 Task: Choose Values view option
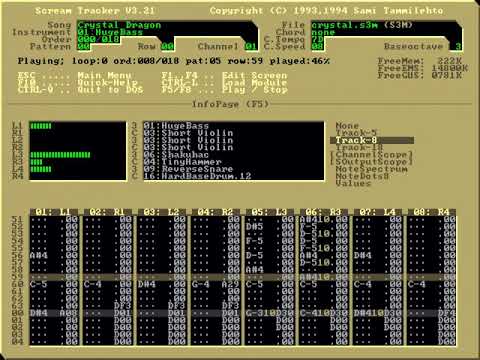click(x=353, y=183)
